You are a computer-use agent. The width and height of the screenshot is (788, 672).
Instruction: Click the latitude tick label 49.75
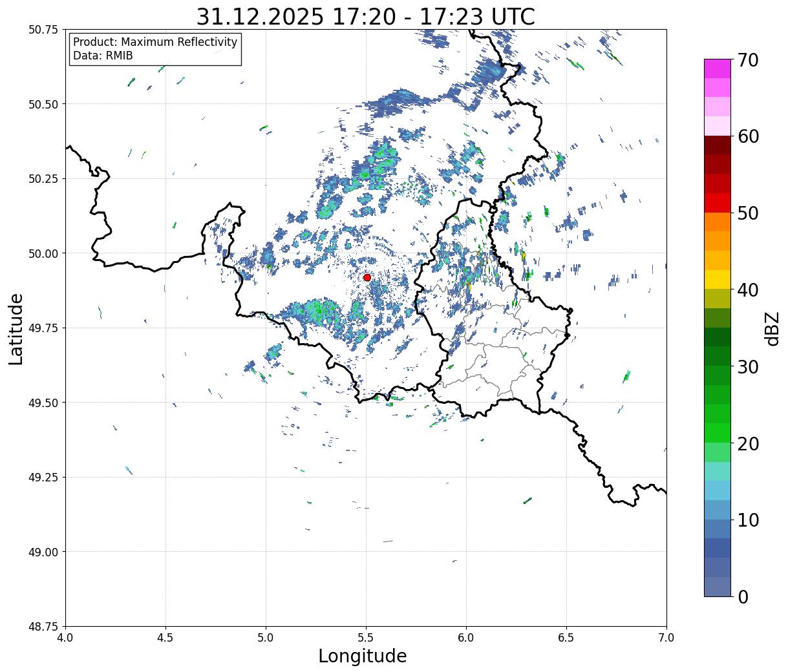click(x=43, y=328)
